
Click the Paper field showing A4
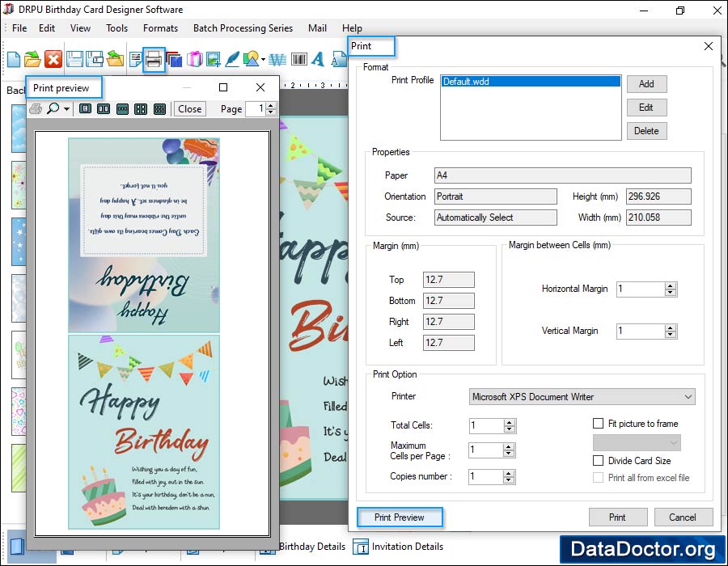tap(563, 175)
